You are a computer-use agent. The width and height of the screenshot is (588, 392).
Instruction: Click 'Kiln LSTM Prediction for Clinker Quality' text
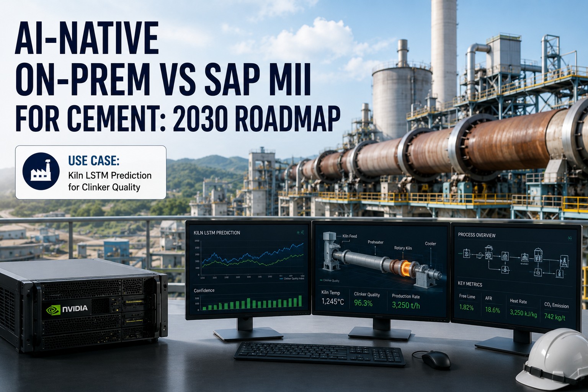110,181
